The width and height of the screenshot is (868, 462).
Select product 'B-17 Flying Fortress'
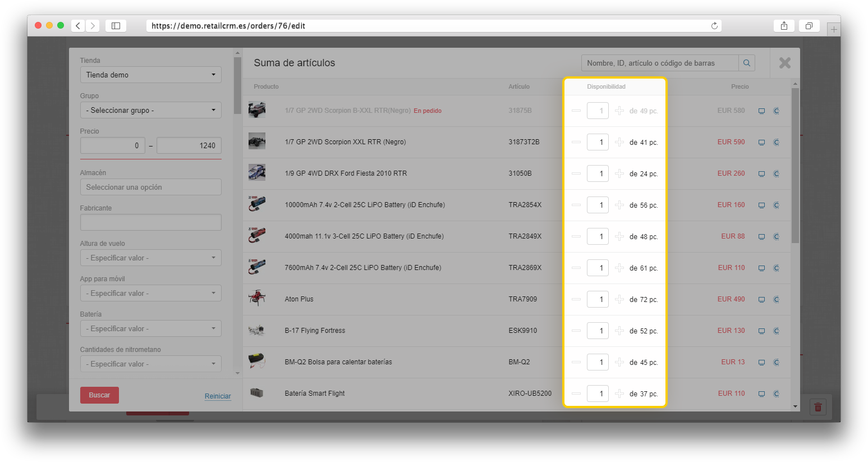(315, 331)
